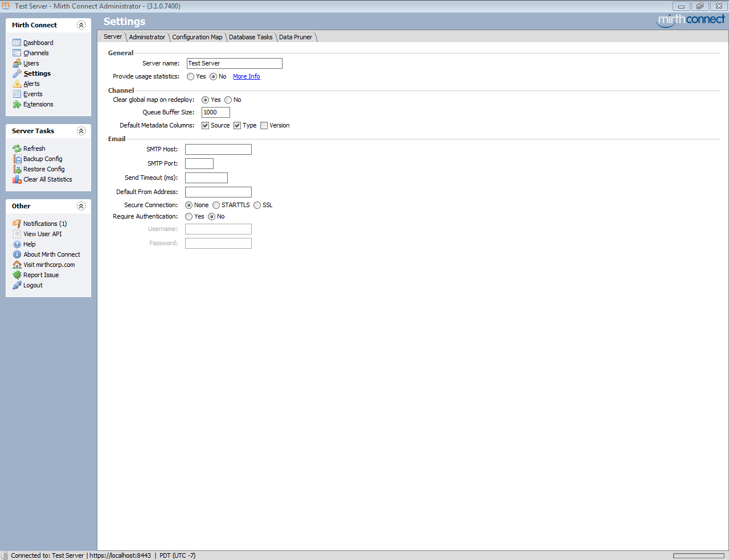Select No for require authentication

point(211,217)
